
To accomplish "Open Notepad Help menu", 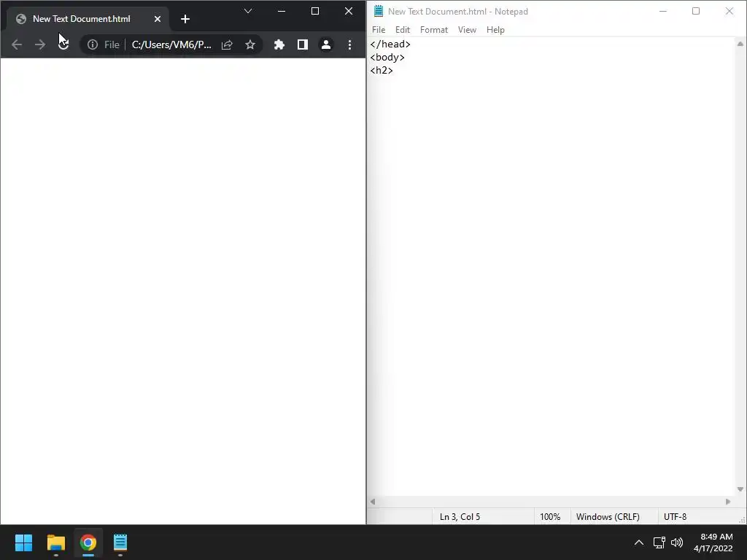I will tap(495, 29).
